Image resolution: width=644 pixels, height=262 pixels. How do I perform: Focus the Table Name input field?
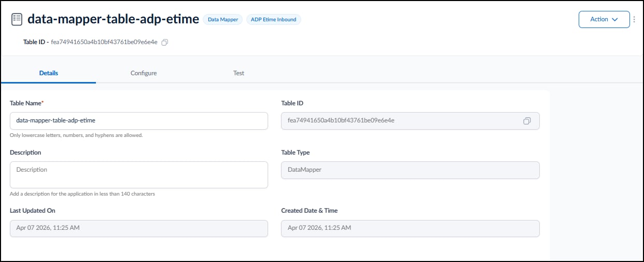pos(139,120)
